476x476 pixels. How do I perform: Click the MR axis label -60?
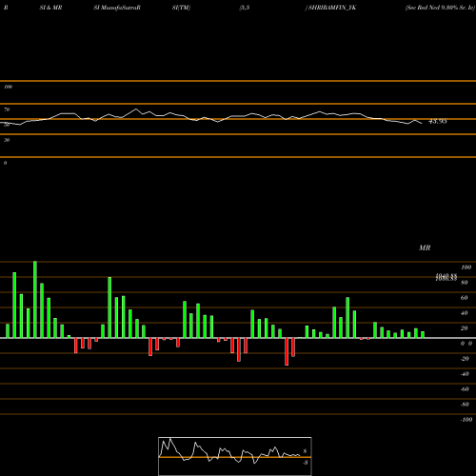(465, 389)
